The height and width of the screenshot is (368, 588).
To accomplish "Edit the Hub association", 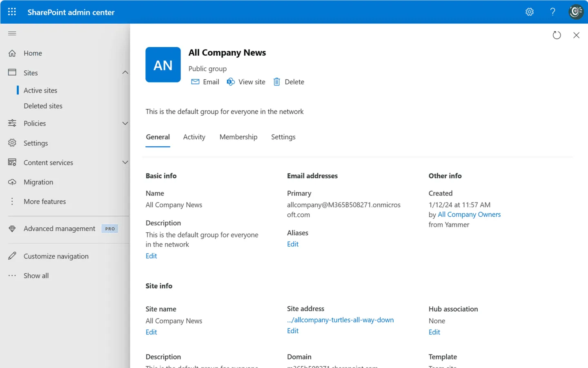I will pyautogui.click(x=434, y=332).
